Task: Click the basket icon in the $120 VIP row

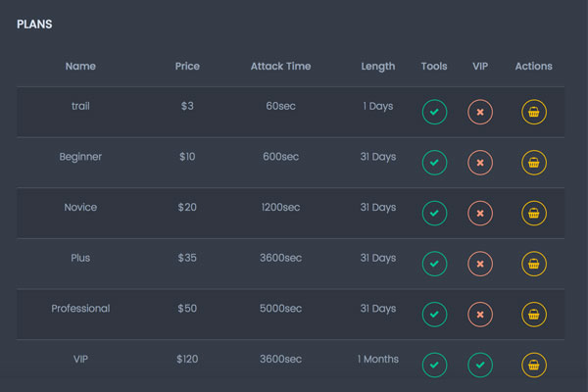Action: click(x=534, y=365)
